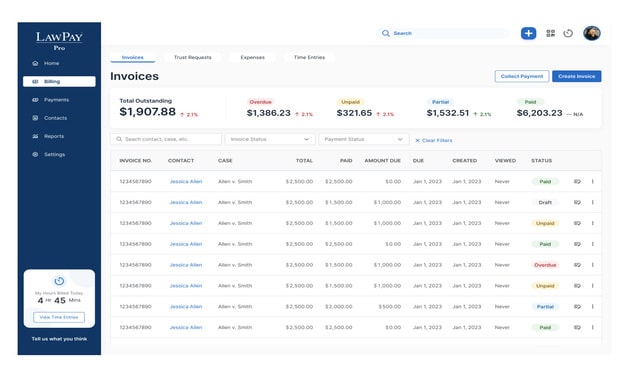Sort by the CREATED column header
This screenshot has width=620, height=372.
point(465,161)
